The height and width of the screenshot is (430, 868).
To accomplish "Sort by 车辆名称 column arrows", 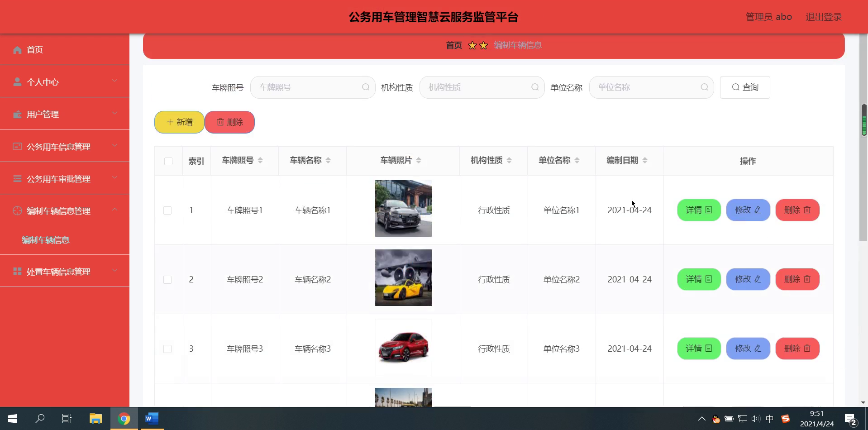I will coord(328,160).
